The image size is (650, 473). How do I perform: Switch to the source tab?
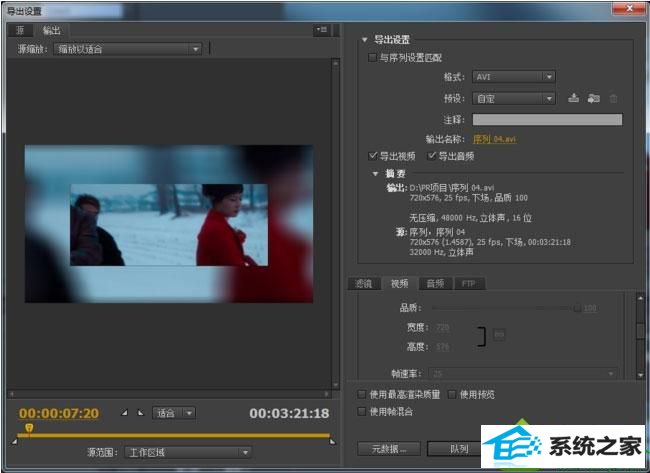pyautogui.click(x=20, y=30)
